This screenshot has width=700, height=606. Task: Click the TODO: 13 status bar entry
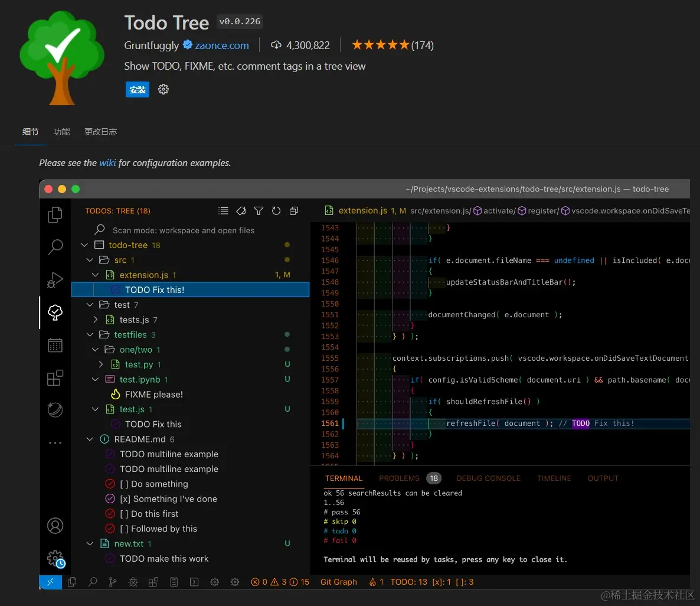pyautogui.click(x=408, y=582)
